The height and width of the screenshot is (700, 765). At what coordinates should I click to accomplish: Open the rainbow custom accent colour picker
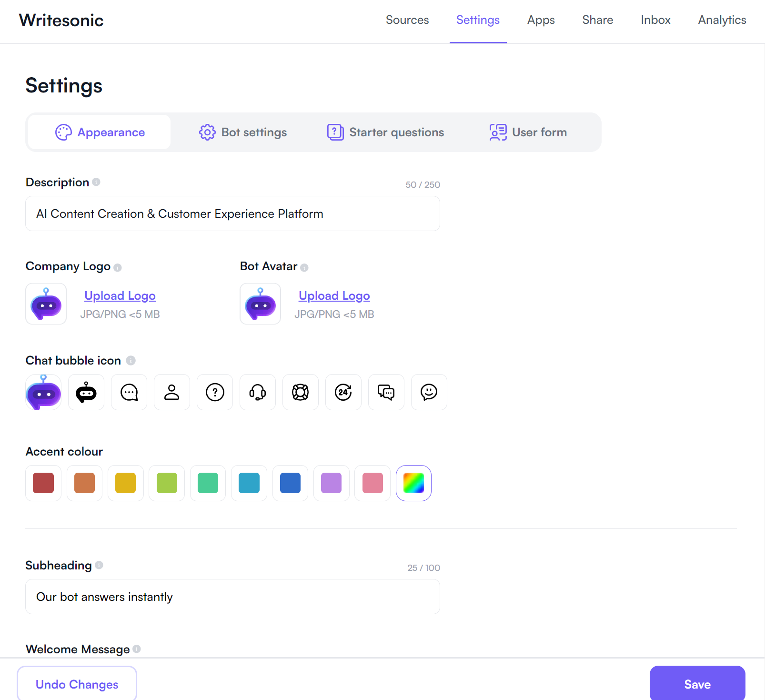[413, 483]
